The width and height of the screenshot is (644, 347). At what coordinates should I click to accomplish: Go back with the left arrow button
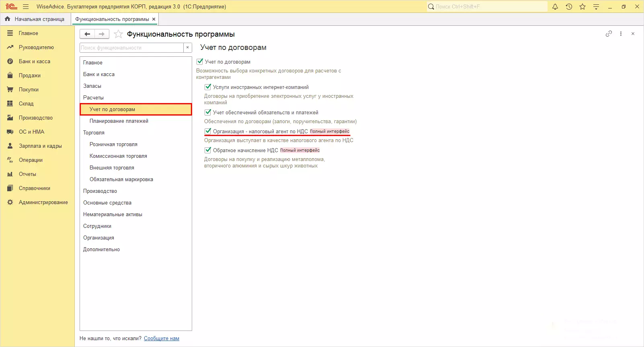pyautogui.click(x=87, y=34)
